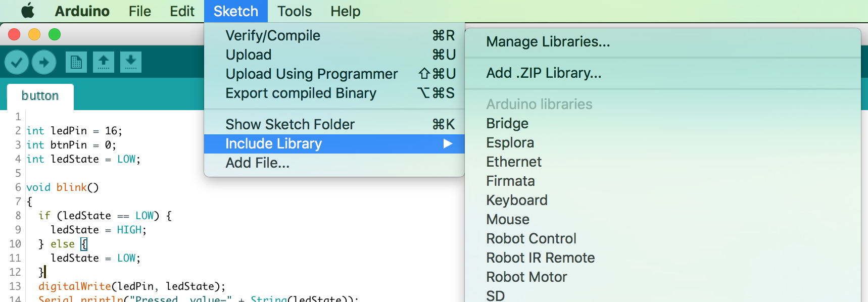Choose Show Sketch Folder

334,124
